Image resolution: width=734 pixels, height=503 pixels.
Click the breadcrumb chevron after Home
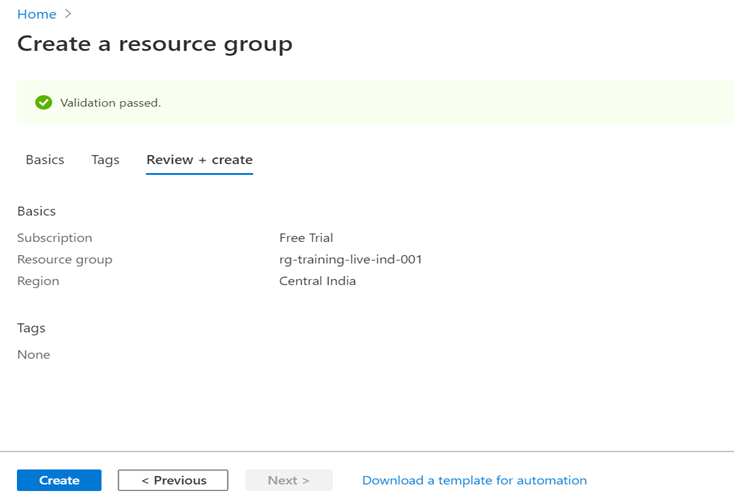68,14
